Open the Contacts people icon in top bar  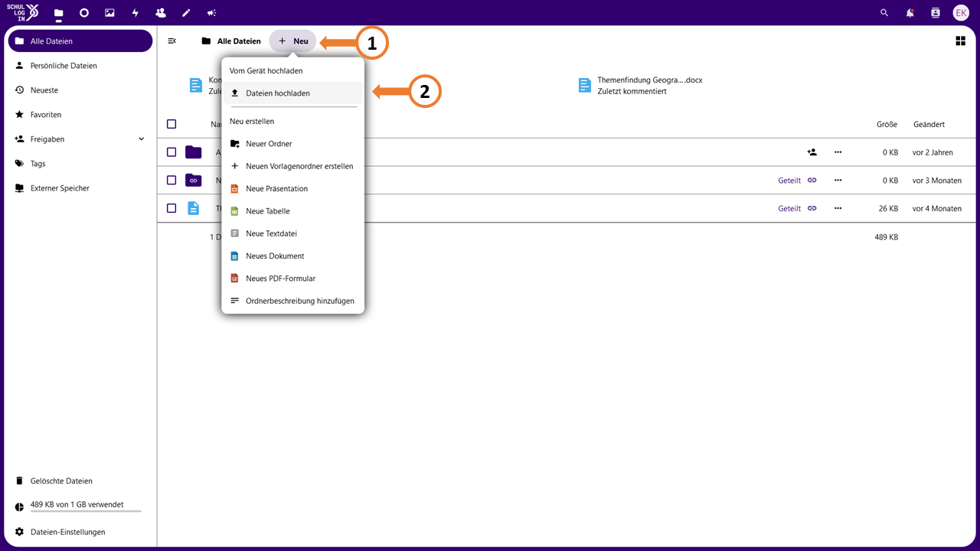(160, 13)
